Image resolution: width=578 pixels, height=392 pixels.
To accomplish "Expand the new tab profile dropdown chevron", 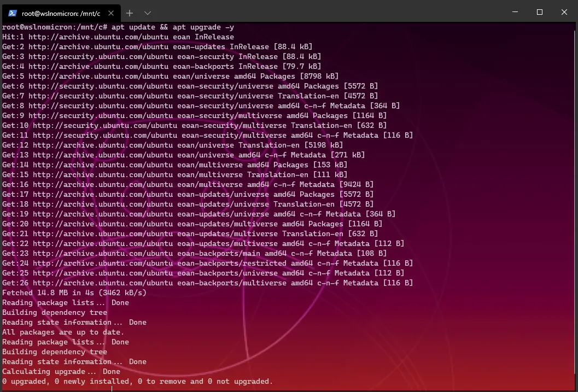I will click(148, 13).
